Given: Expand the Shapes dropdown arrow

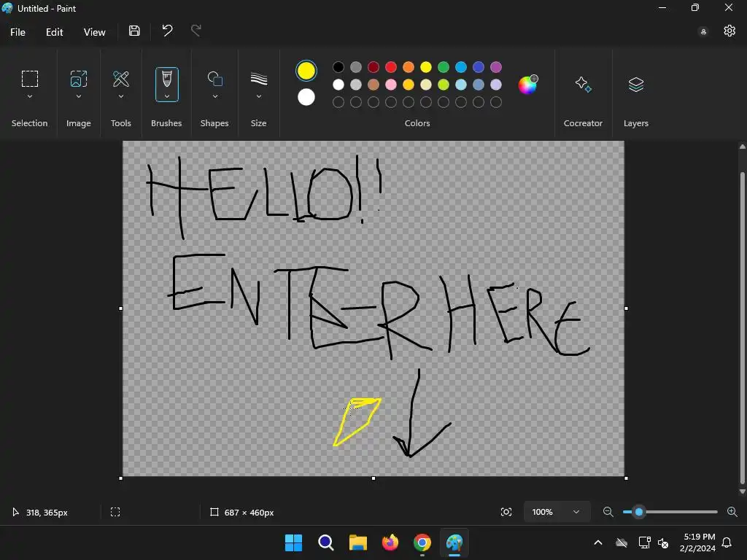Looking at the screenshot, I should point(215,96).
